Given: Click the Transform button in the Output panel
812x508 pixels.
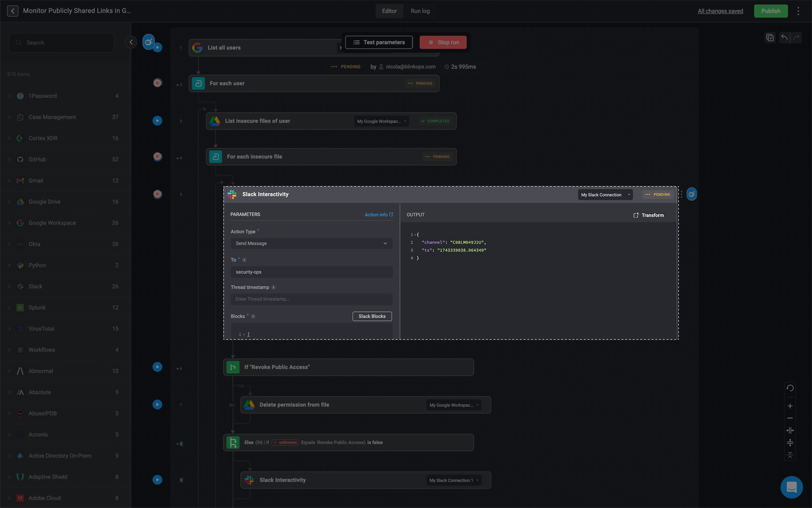Looking at the screenshot, I should pos(649,215).
